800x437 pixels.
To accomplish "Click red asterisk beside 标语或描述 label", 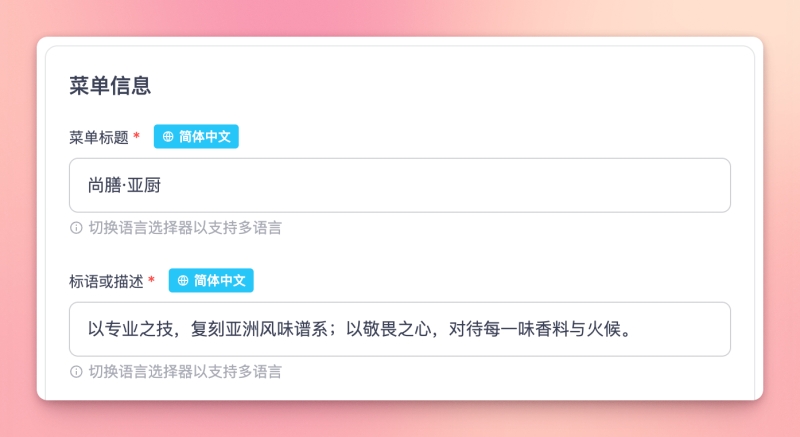I will coord(152,281).
